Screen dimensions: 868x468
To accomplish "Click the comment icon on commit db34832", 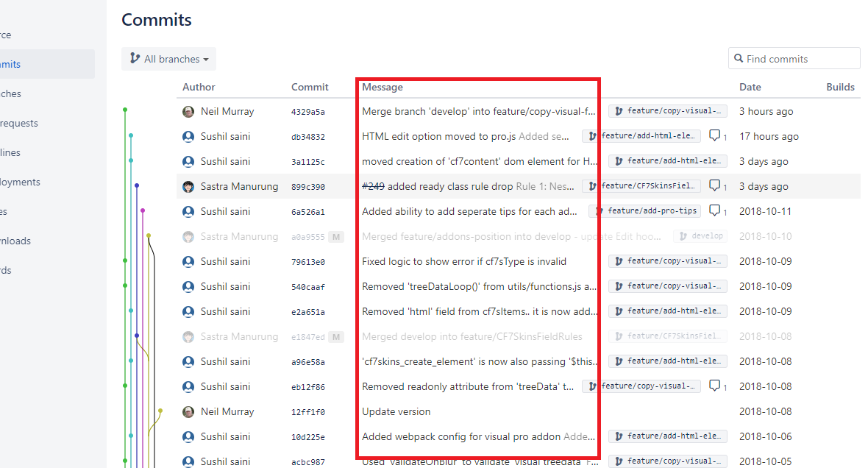I will 715,136.
